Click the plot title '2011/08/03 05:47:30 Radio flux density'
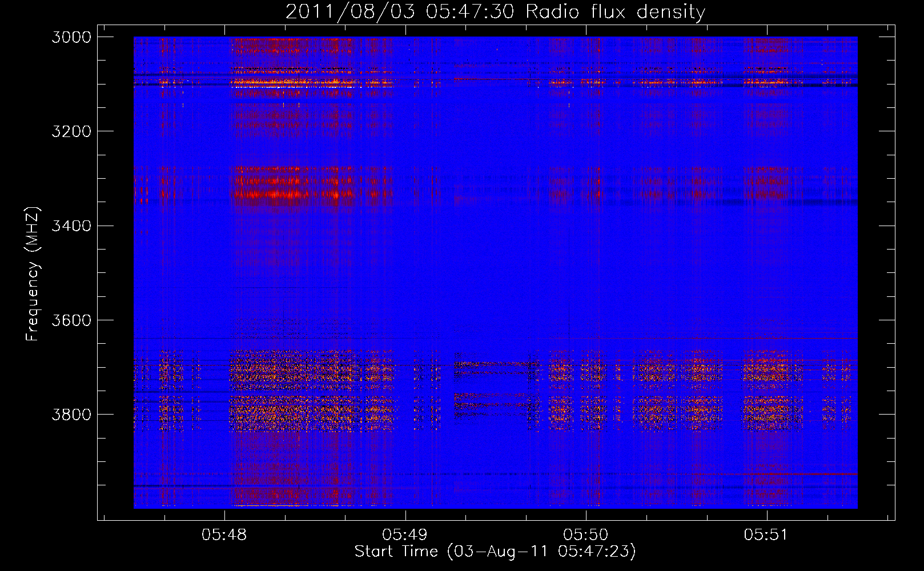Image resolution: width=924 pixels, height=571 pixels. [x=495, y=11]
